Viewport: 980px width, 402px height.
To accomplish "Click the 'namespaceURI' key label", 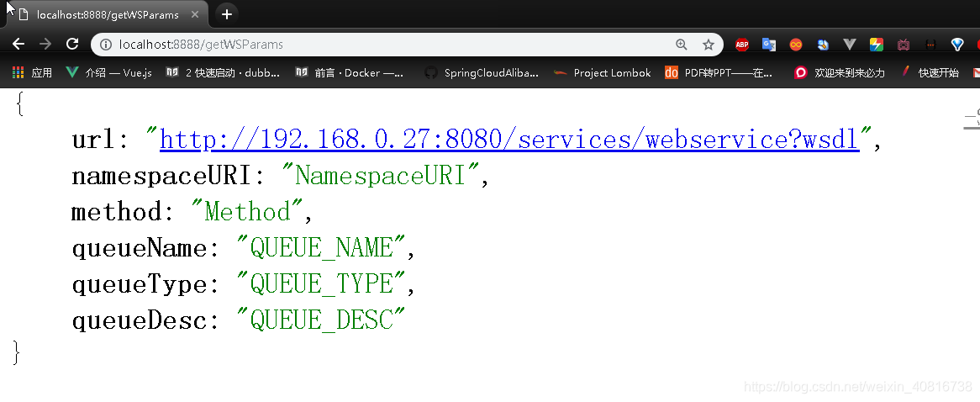I will click(161, 177).
